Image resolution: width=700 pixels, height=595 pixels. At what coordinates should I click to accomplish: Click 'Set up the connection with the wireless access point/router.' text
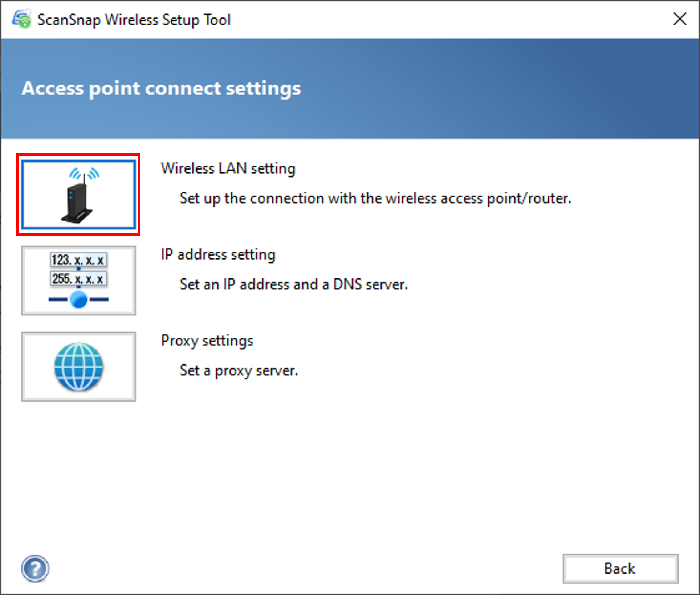375,199
